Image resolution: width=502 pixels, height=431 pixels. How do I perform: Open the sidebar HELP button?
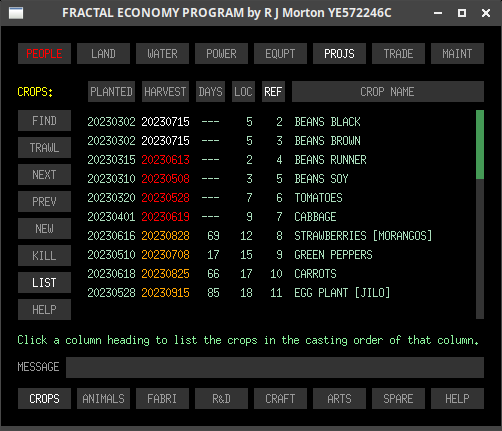coord(44,309)
